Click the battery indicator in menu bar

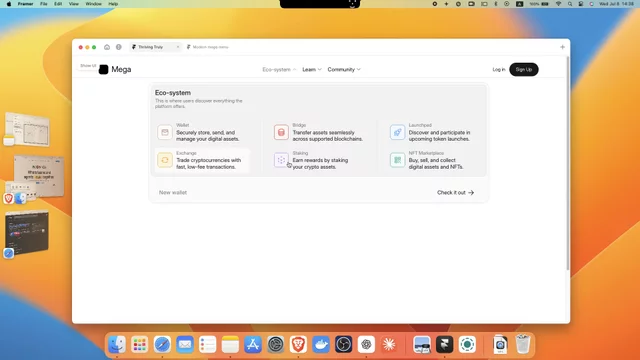coord(545,4)
